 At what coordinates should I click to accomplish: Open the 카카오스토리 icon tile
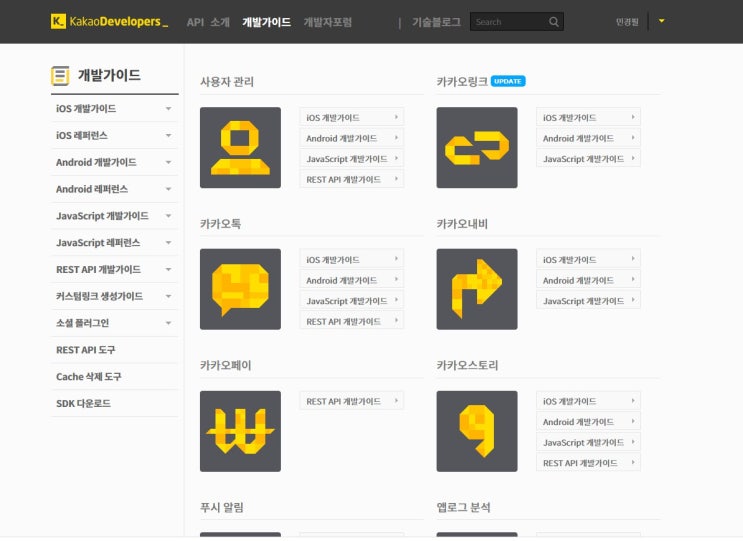(477, 431)
